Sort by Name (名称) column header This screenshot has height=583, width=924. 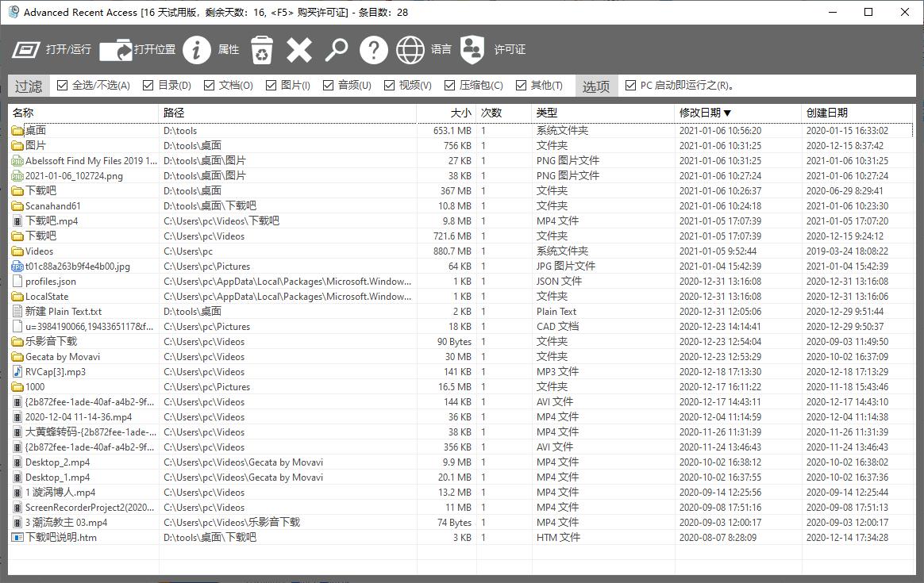24,113
